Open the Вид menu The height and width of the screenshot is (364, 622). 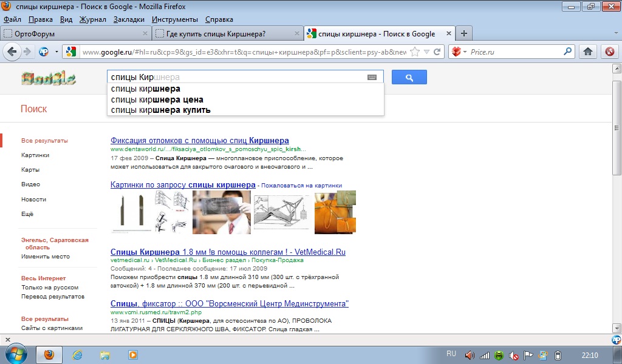pos(66,19)
